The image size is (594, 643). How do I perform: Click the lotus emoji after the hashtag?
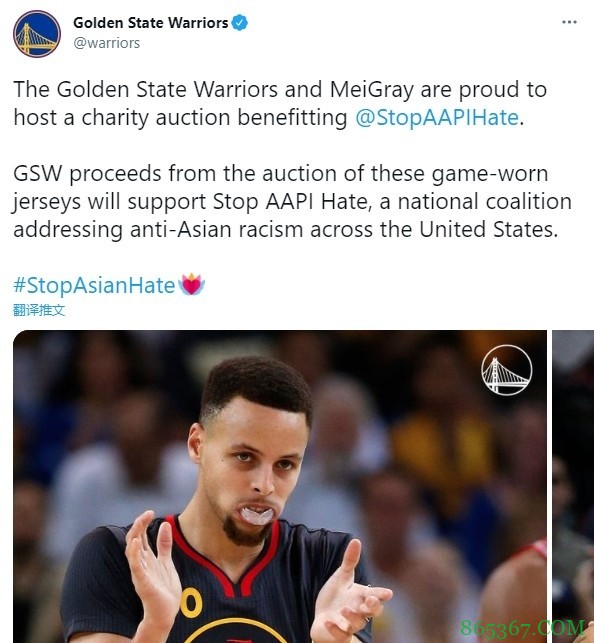(192, 284)
